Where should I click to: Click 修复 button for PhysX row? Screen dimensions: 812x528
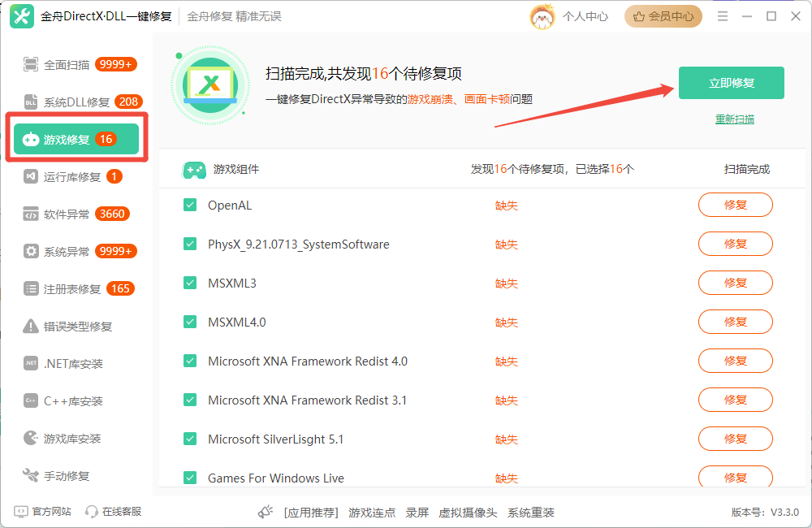735,244
